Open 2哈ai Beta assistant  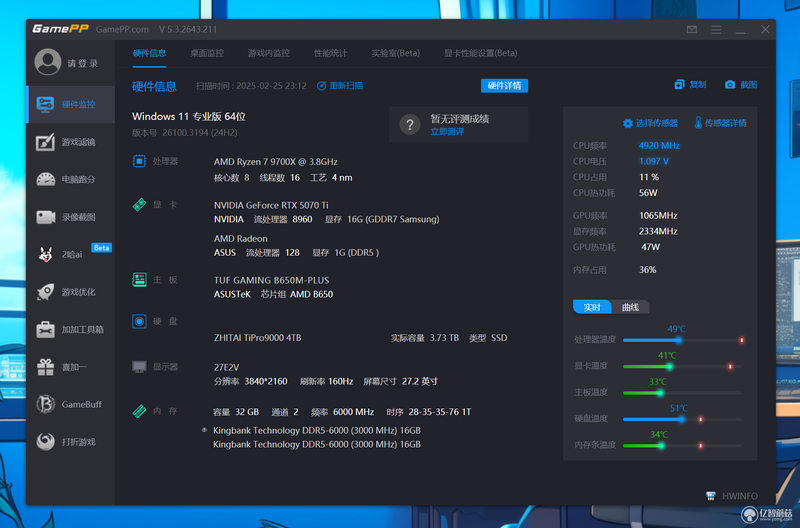click(x=71, y=254)
